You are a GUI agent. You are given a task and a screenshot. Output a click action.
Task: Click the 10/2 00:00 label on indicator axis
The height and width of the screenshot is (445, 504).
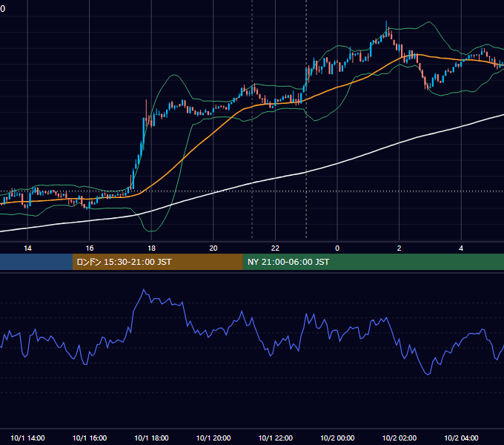(x=337, y=438)
